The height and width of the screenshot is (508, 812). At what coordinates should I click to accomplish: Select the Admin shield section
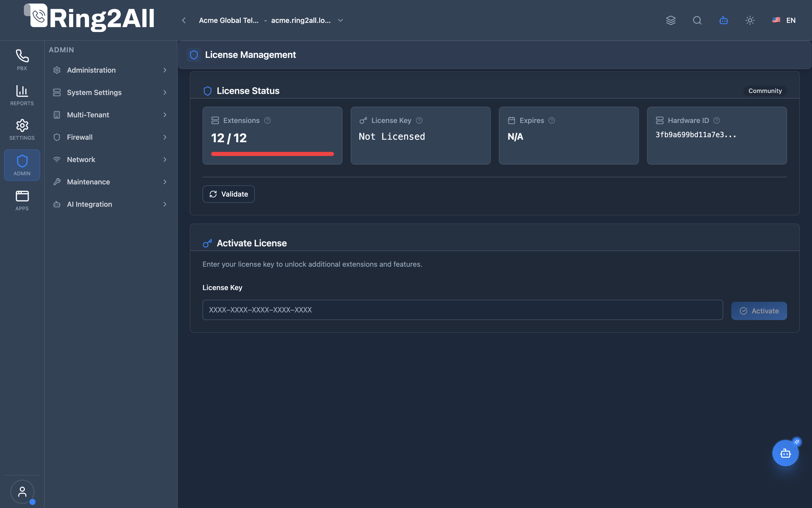click(22, 165)
